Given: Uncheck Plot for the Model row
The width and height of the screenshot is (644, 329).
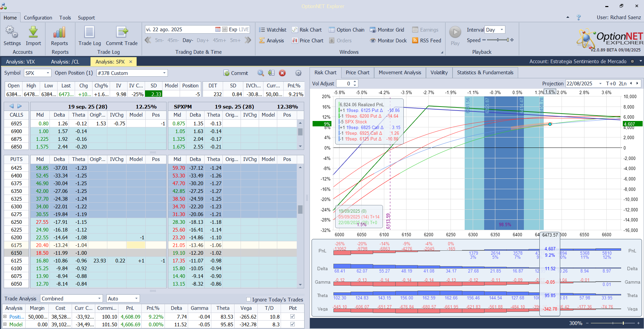Looking at the screenshot, I should tap(293, 324).
